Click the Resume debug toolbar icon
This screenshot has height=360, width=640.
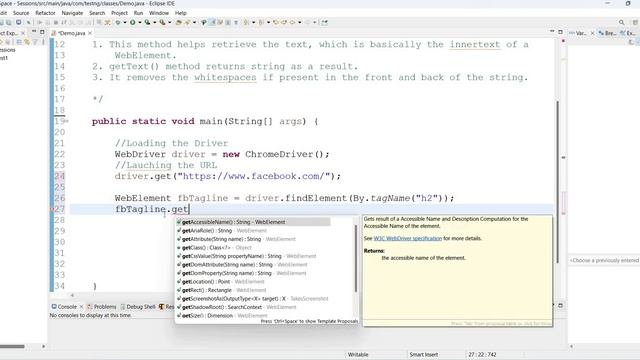(40, 22)
